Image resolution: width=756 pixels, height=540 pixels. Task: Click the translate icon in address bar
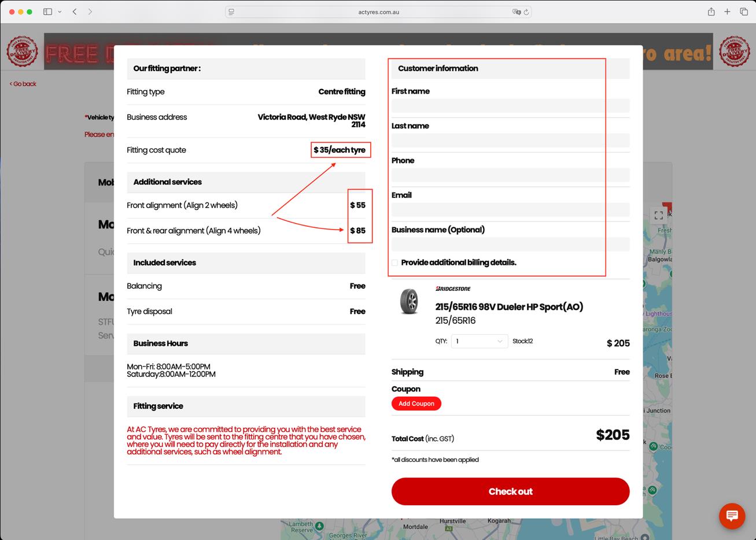pos(516,12)
